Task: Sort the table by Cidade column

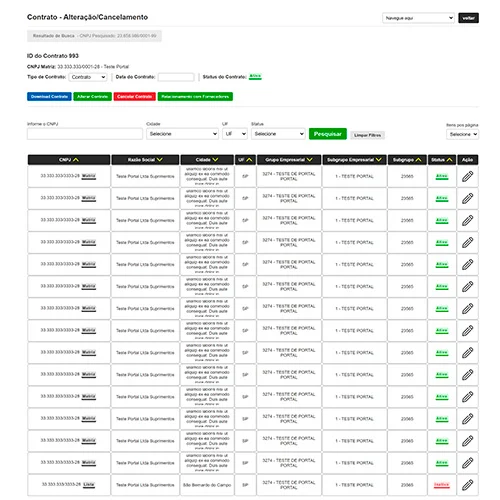Action: click(207, 160)
